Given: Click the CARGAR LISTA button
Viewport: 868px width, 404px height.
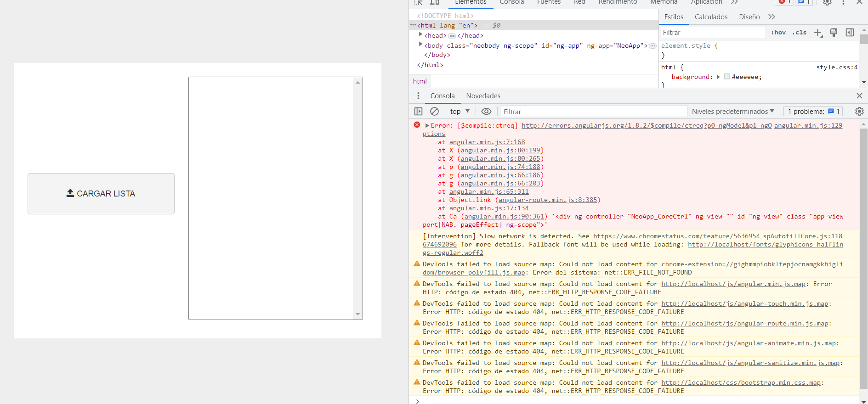Looking at the screenshot, I should point(101,194).
